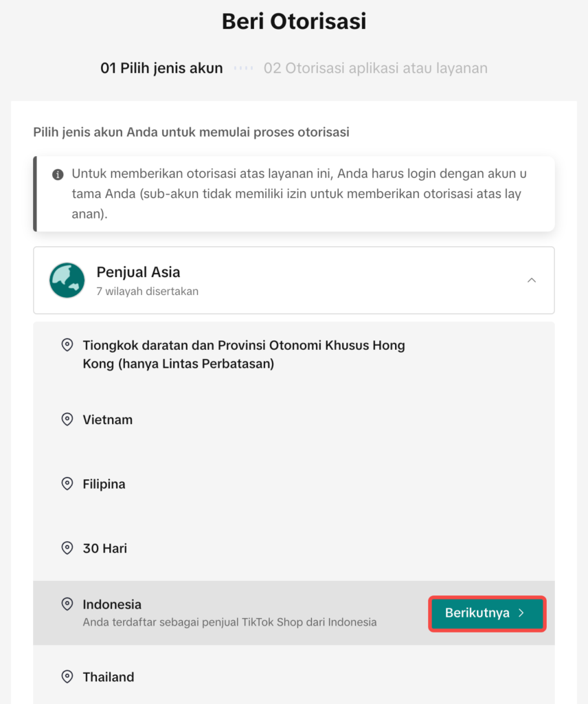588x704 pixels.
Task: Select the Indonesia region row
Action: pos(294,613)
